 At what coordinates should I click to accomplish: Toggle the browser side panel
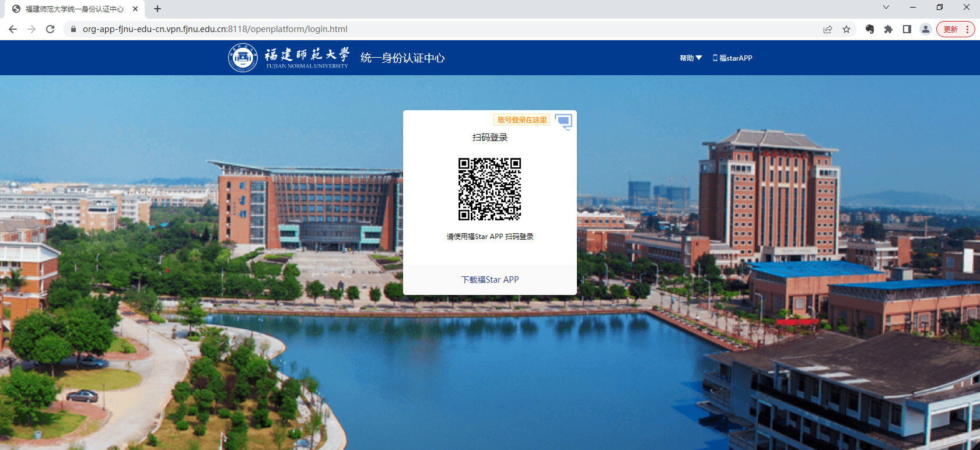(907, 29)
